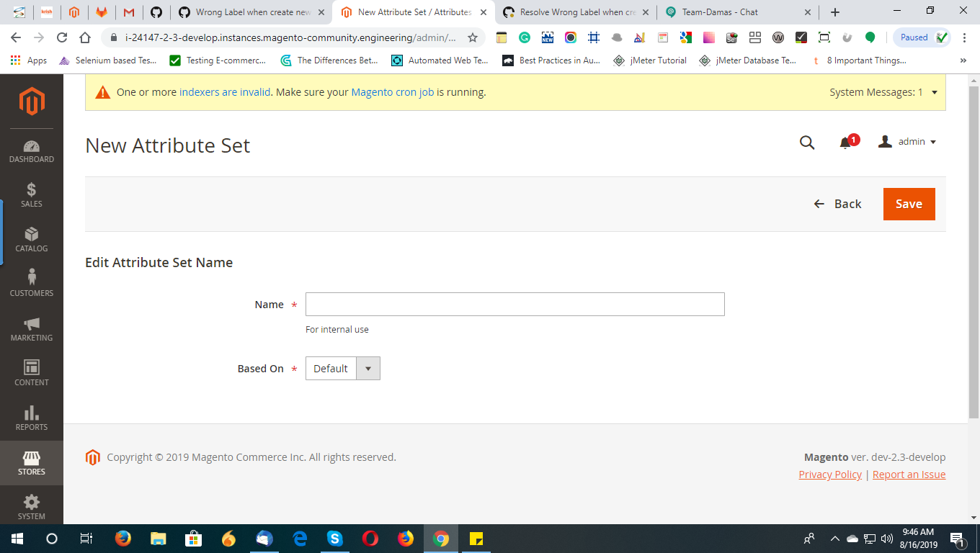Expand the System Messages dropdown
Screen dimensions: 980x553
pyautogui.click(x=934, y=92)
